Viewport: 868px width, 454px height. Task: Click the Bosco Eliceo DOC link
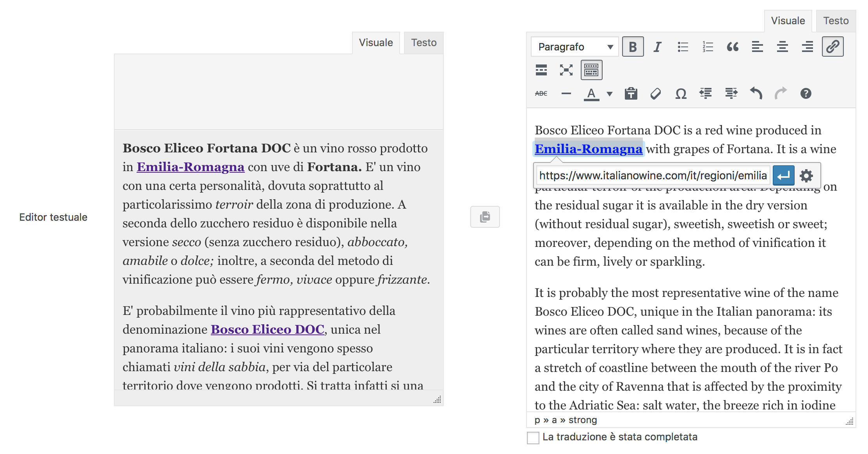click(x=267, y=329)
